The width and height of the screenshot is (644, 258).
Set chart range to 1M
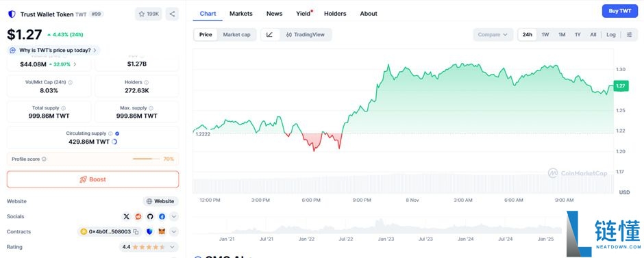[562, 35]
